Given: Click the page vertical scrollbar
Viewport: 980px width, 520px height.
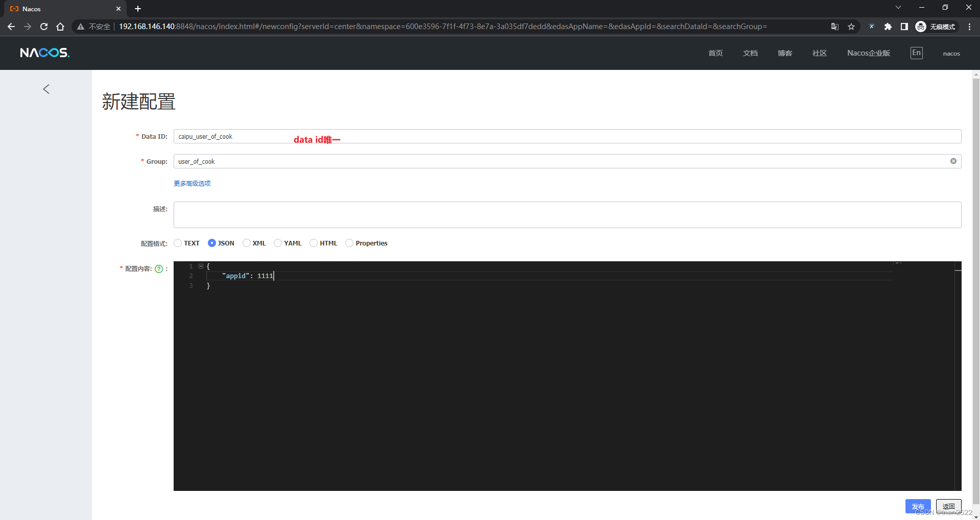Looking at the screenshot, I should [976, 291].
